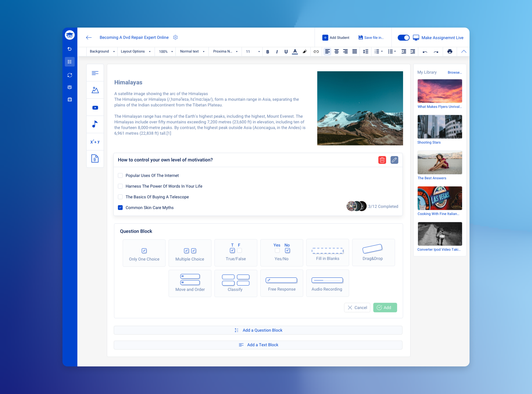Open the 100% zoom dropdown
The height and width of the screenshot is (394, 532).
pyautogui.click(x=166, y=52)
